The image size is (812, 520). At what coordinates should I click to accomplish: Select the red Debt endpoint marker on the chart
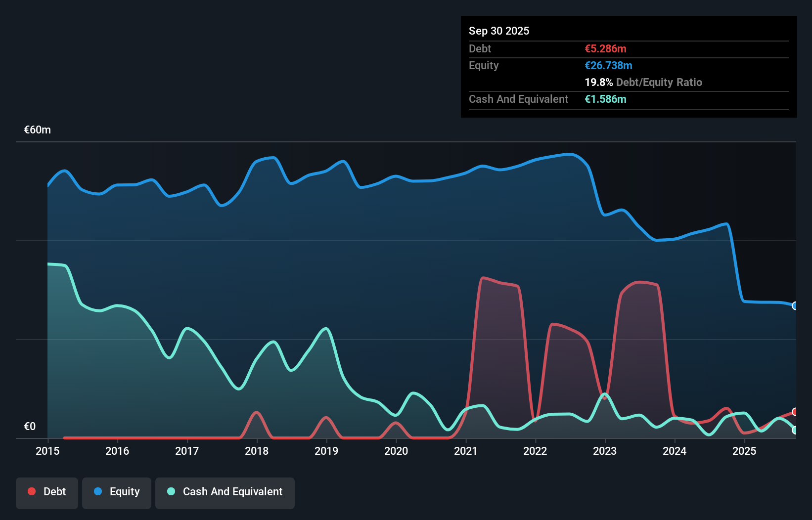[x=794, y=411]
